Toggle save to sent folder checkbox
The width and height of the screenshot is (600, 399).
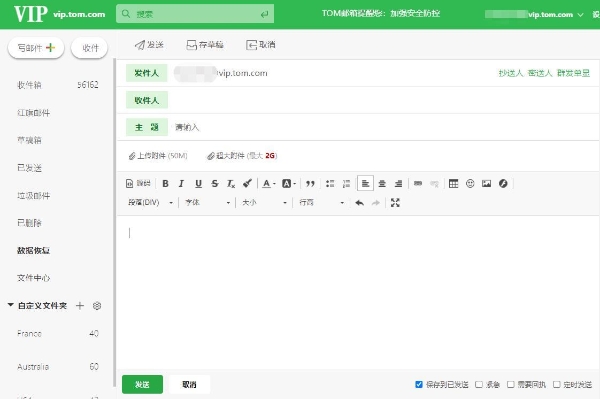(x=419, y=384)
